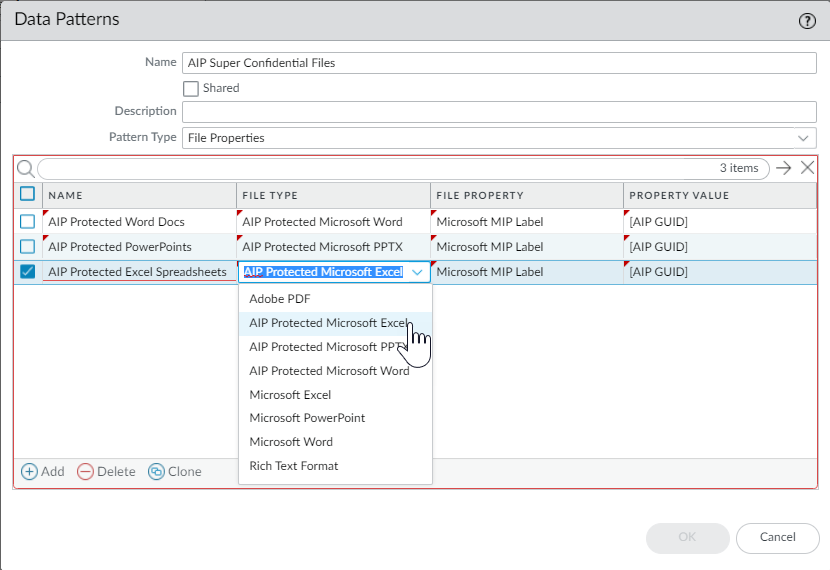Screen dimensions: 830x570
Task: Click the arrow icon beside item count
Action: pyautogui.click(x=784, y=168)
